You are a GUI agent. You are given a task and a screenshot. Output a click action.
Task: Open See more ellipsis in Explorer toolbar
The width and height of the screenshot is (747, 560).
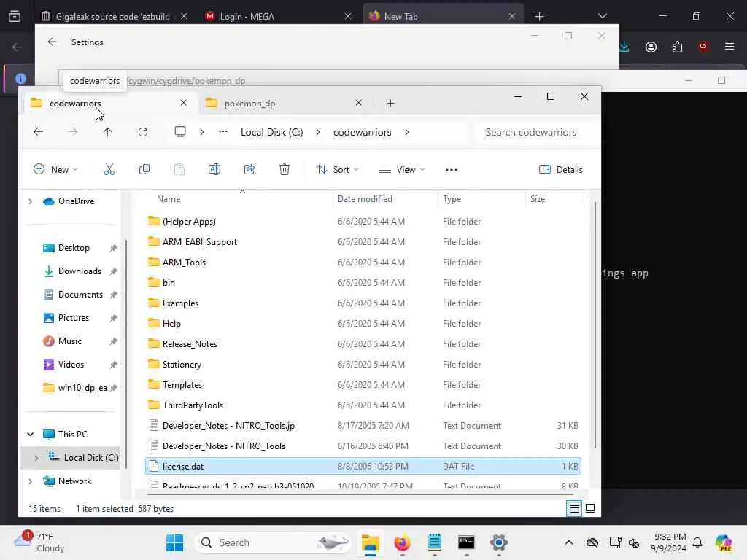pos(451,169)
